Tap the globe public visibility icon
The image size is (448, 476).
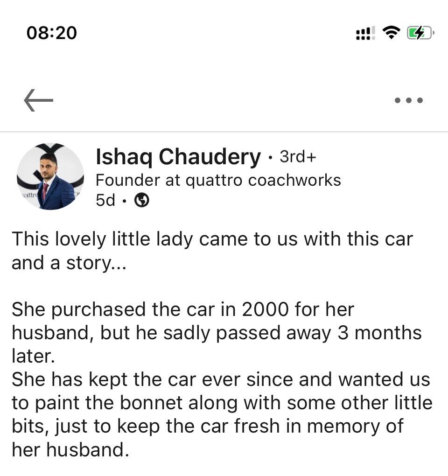141,200
